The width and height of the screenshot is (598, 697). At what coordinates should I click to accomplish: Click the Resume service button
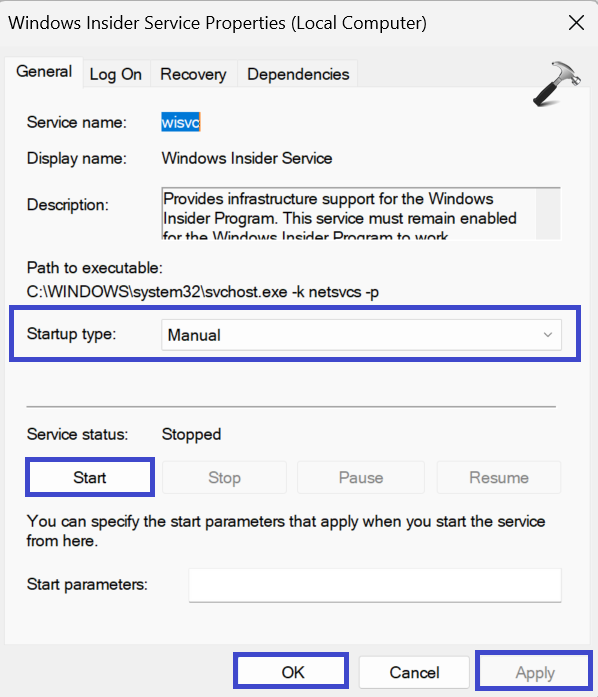499,477
